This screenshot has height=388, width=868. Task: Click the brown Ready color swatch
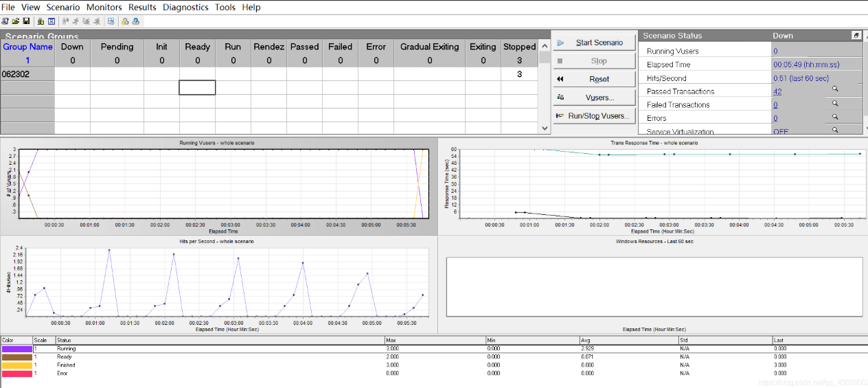[x=16, y=357]
